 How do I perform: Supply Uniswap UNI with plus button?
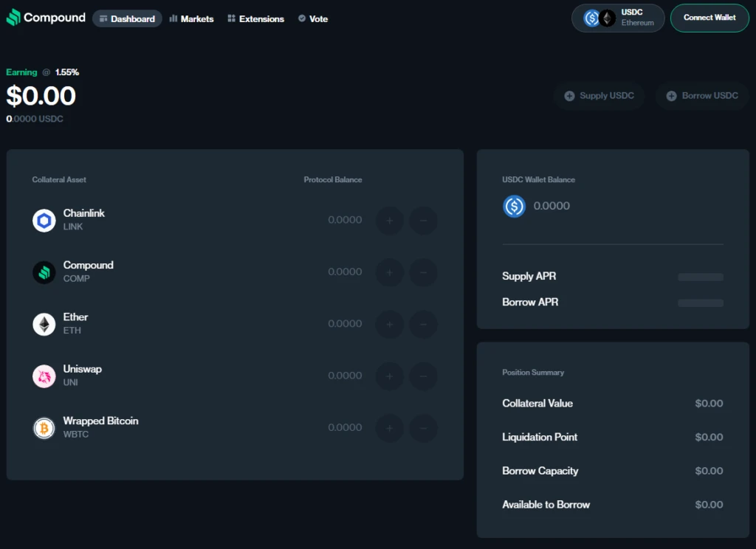pos(390,376)
